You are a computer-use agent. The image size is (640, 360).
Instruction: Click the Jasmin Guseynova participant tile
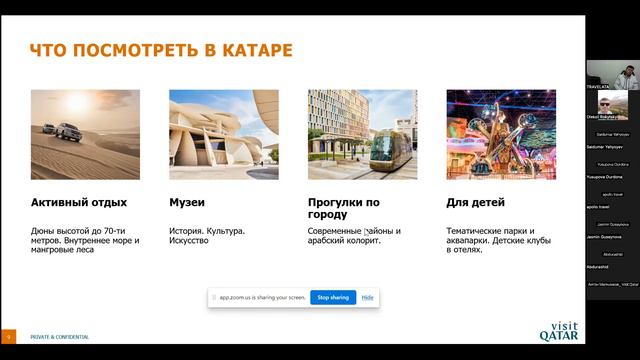(x=613, y=225)
